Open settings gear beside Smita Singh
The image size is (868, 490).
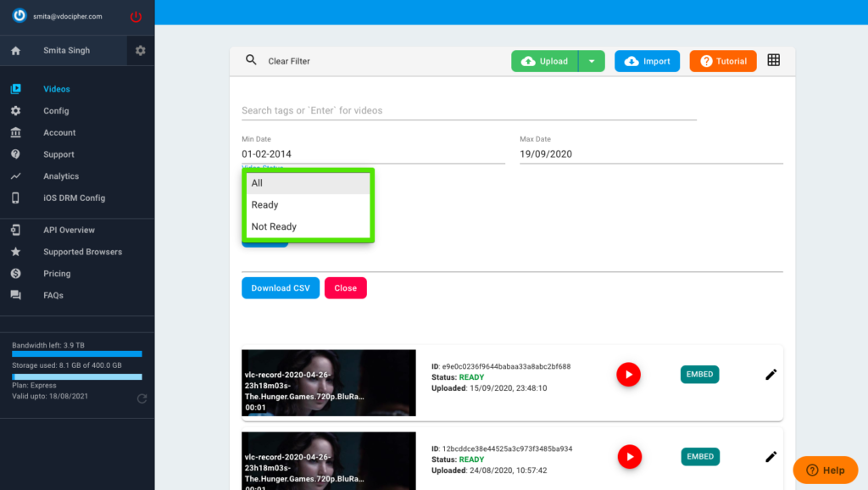[x=141, y=51]
